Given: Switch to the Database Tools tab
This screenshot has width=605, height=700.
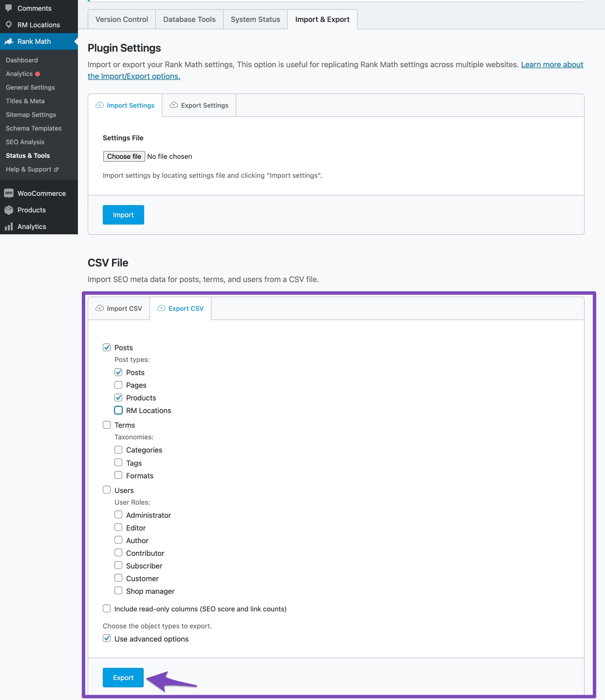Looking at the screenshot, I should tap(189, 19).
